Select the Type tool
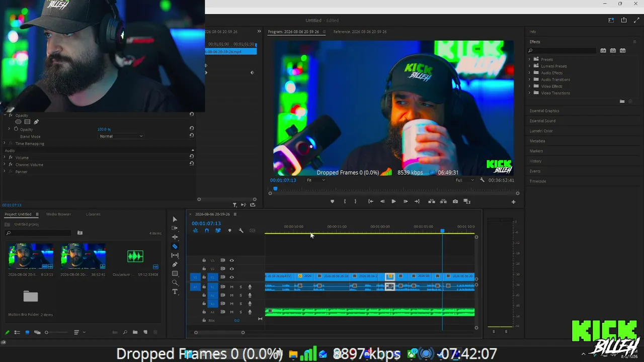The height and width of the screenshot is (362, 644). 175,292
